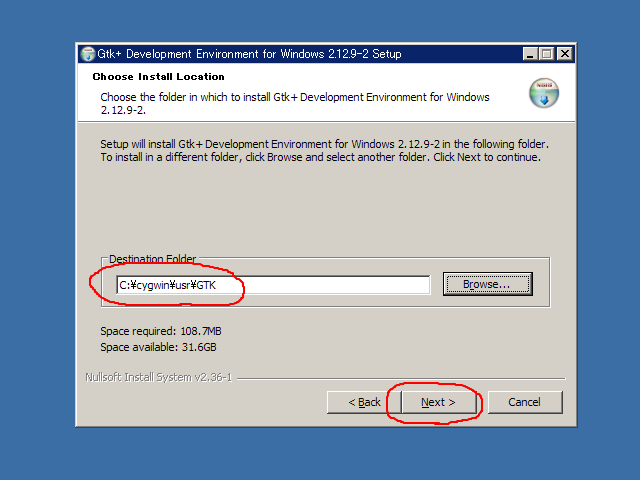Close the setup window

(x=565, y=54)
